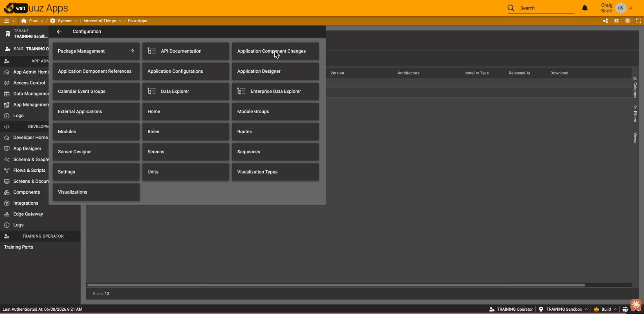The width and height of the screenshot is (644, 314).
Task: Open the Sequences tile
Action: (x=275, y=152)
